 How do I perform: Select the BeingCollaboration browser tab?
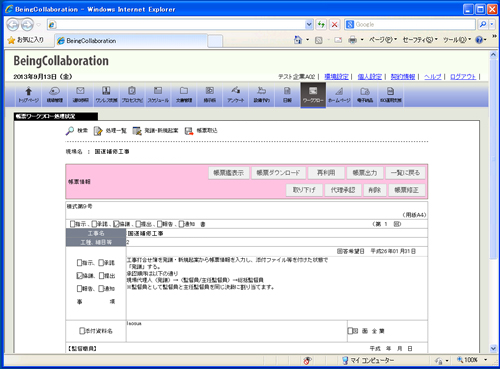(x=131, y=41)
